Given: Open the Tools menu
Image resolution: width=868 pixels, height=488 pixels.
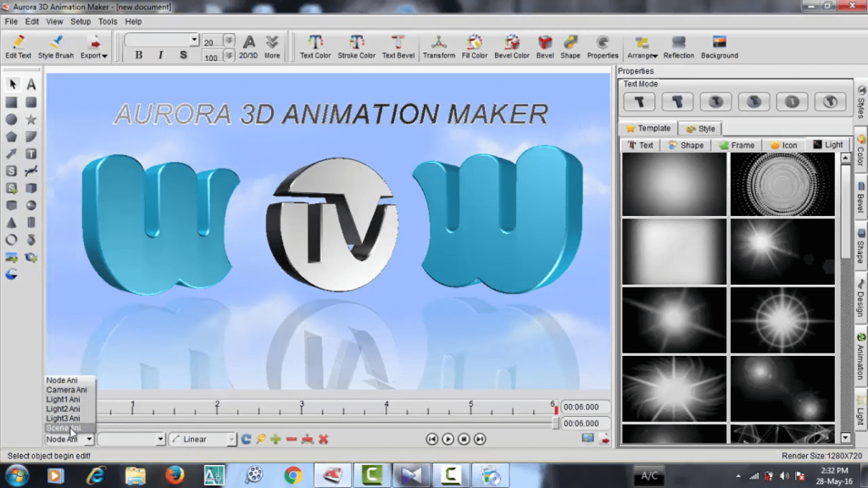Looking at the screenshot, I should (x=108, y=21).
